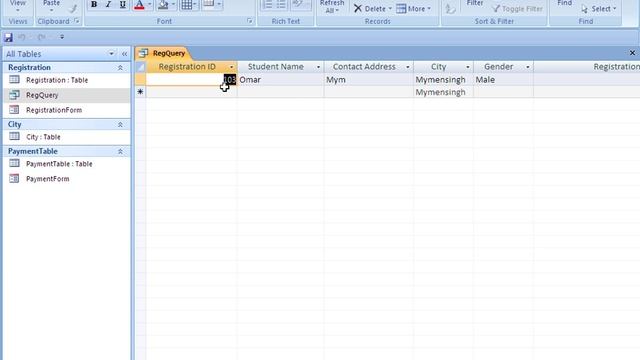
Task: Click the Save icon in quick access toolbar
Action: pos(8,37)
